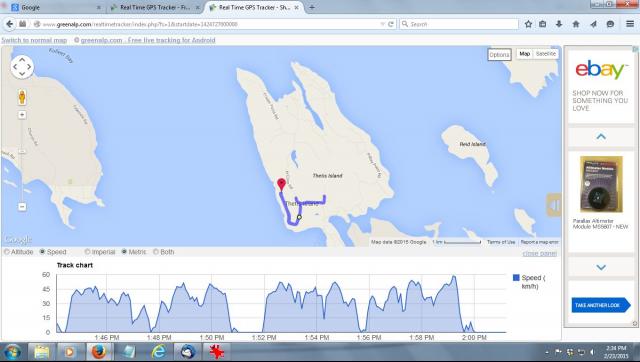
Task: Open the bookmarks list clipboard icon
Action: point(542,24)
